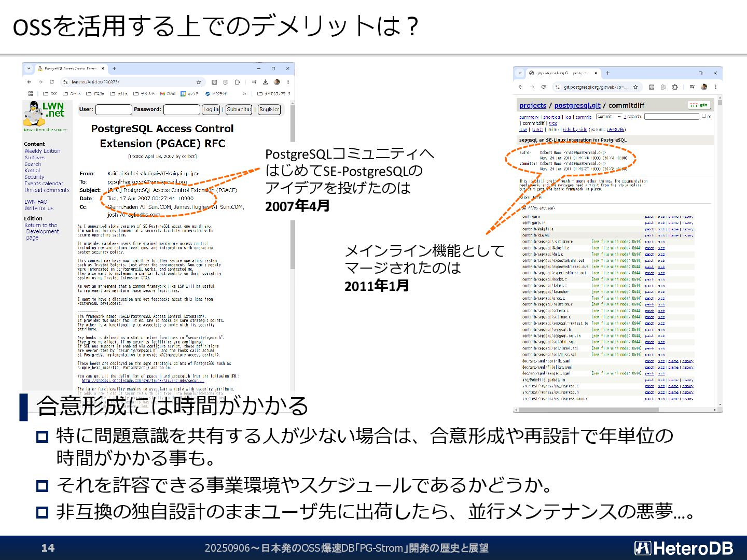Expand the bookmarks overflow chevron

[x=244, y=94]
